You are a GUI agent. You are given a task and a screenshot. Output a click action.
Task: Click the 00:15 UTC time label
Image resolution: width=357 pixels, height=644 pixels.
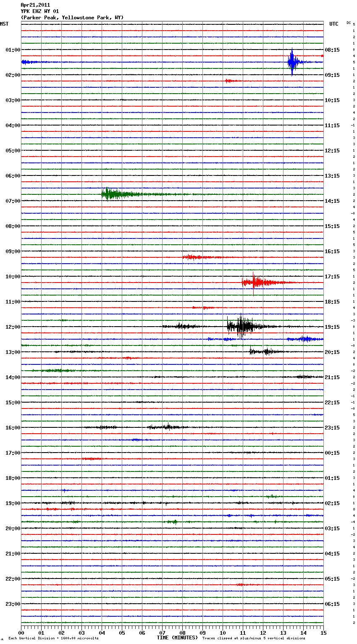332,453
